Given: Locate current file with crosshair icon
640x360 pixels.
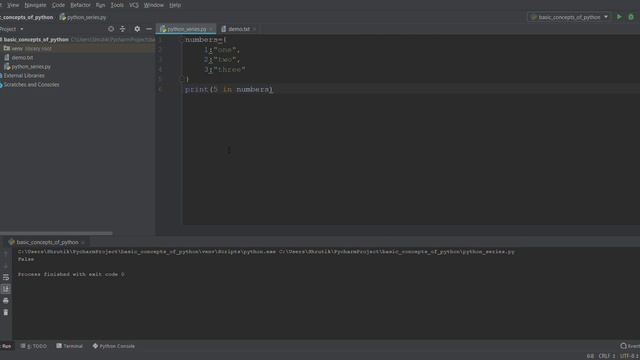Looking at the screenshot, I should [x=111, y=29].
